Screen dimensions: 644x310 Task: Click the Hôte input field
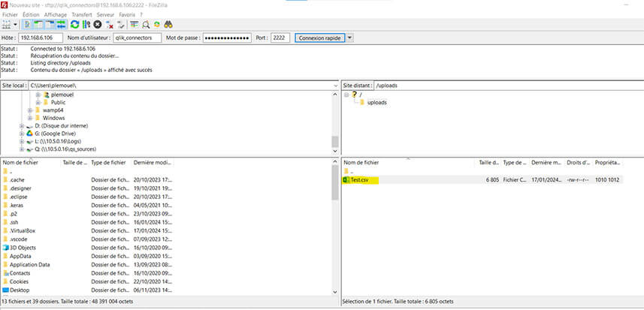[x=41, y=38]
